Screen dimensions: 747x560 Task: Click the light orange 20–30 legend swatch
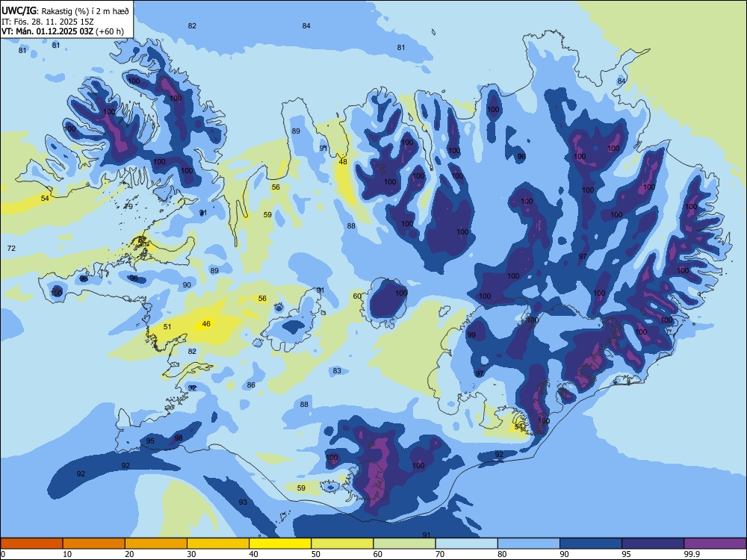[156, 544]
